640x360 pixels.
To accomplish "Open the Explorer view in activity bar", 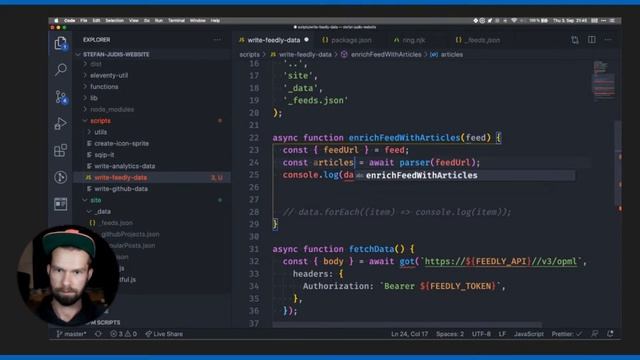I will (60, 43).
